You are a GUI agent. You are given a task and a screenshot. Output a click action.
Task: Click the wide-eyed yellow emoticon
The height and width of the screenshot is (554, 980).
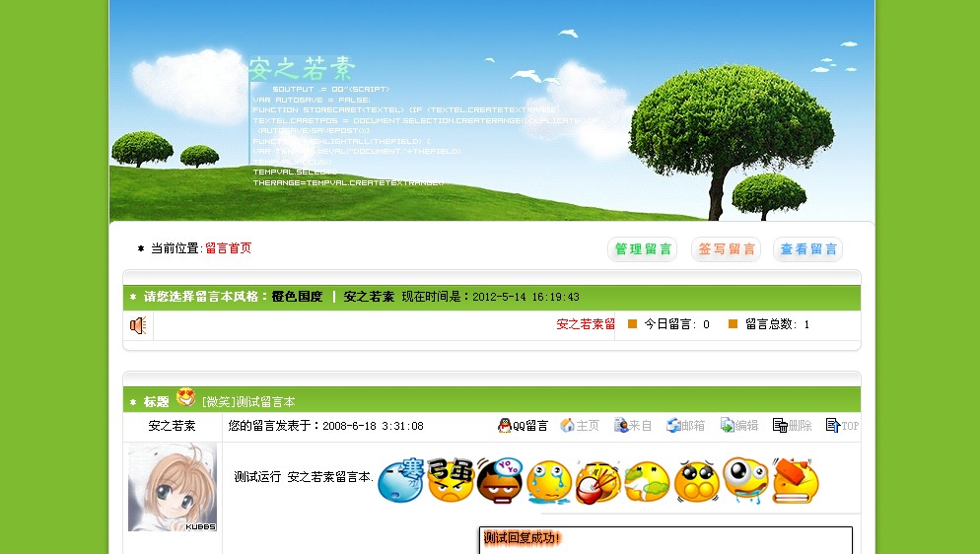tap(697, 482)
